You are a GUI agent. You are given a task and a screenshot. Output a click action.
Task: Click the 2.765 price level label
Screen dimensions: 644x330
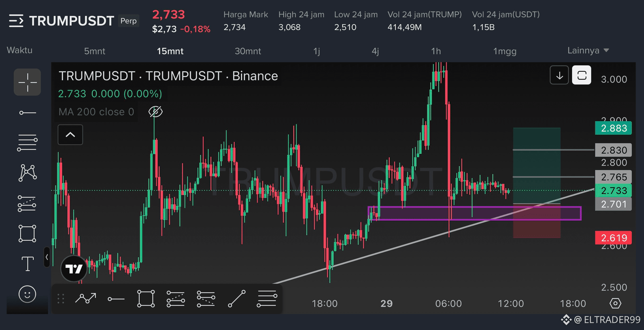click(613, 177)
